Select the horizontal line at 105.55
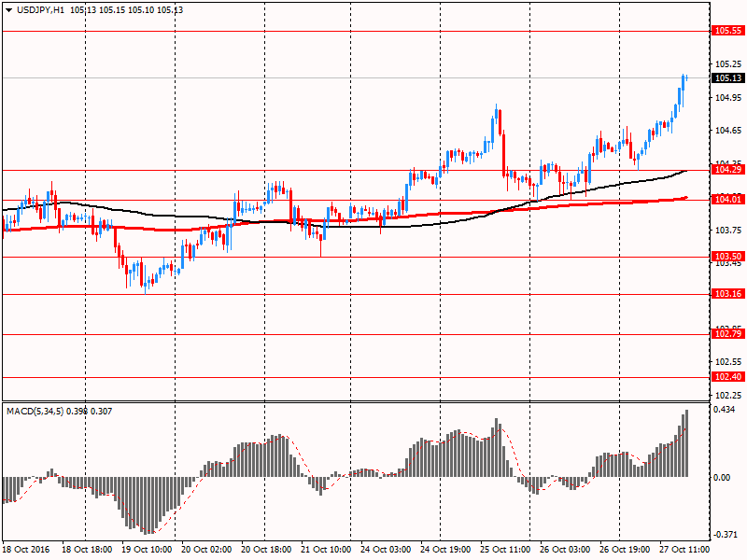Viewport: 747px width, 560px height. pos(356,31)
